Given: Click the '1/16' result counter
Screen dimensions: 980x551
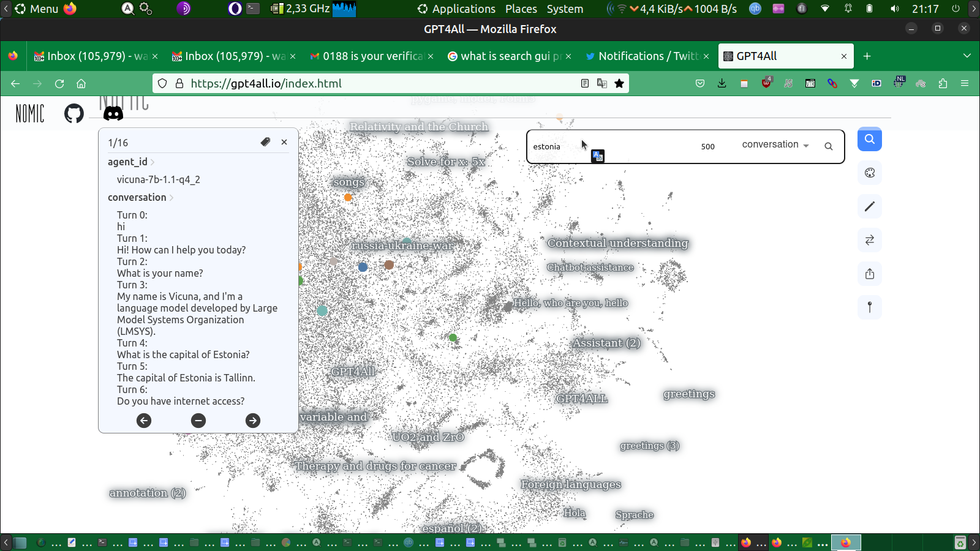Looking at the screenshot, I should point(118,143).
